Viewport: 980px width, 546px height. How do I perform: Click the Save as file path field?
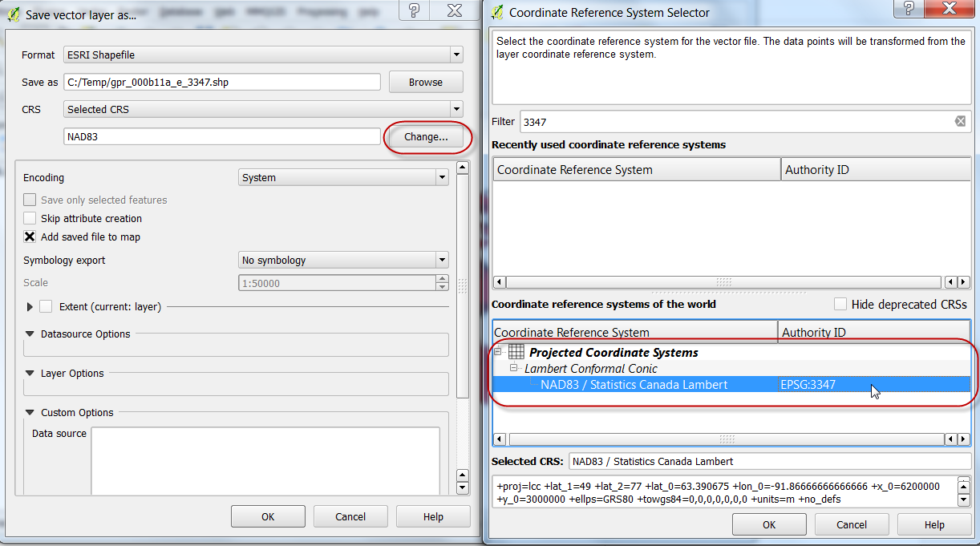[x=222, y=82]
